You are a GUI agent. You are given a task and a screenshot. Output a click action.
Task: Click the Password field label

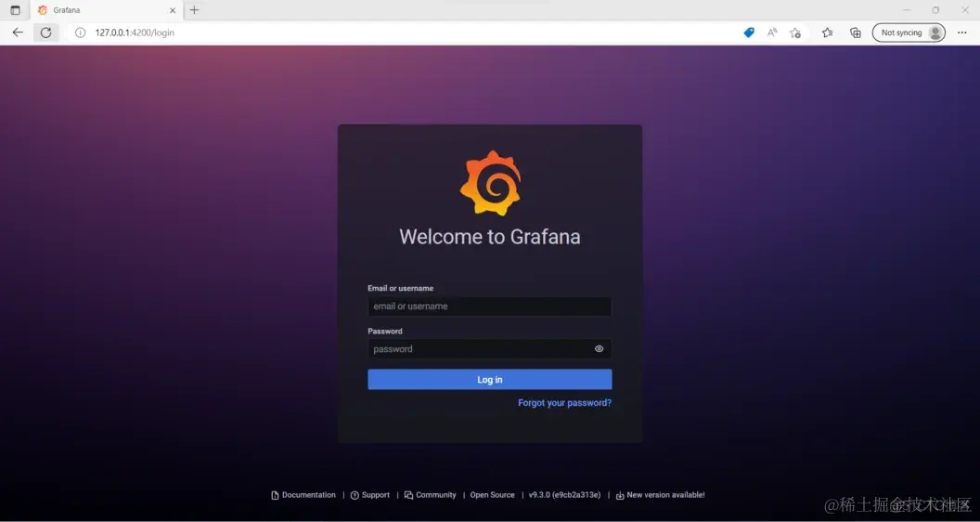(385, 331)
